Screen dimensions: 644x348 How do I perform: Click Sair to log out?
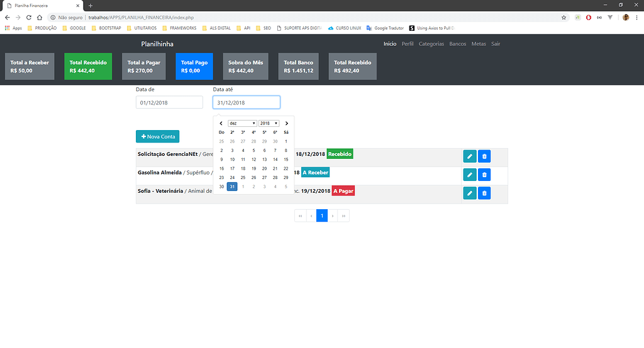(x=496, y=44)
